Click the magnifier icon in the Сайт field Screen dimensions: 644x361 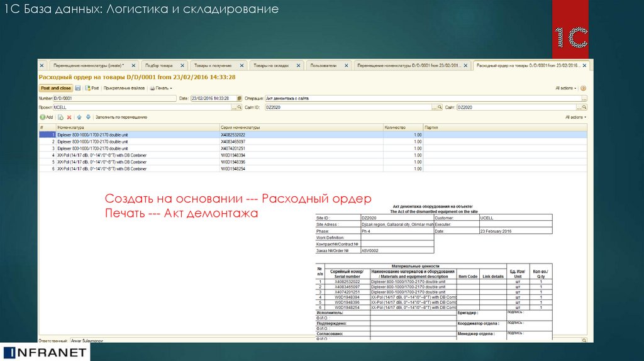tap(584, 107)
